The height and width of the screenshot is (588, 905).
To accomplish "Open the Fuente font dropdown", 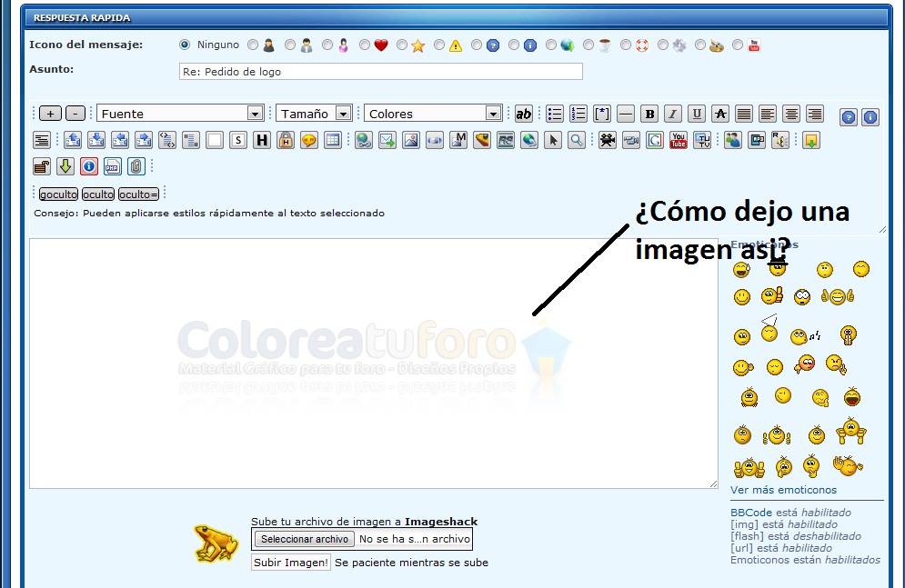I will coord(180,114).
